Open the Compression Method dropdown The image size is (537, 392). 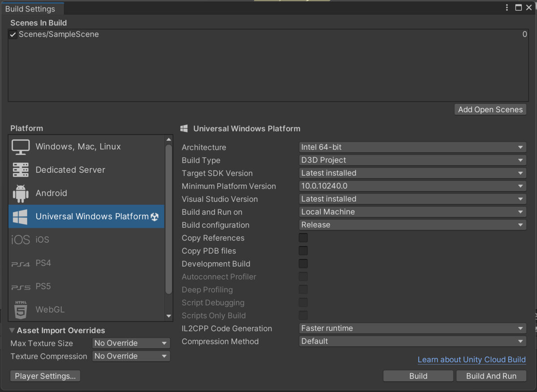pyautogui.click(x=413, y=341)
